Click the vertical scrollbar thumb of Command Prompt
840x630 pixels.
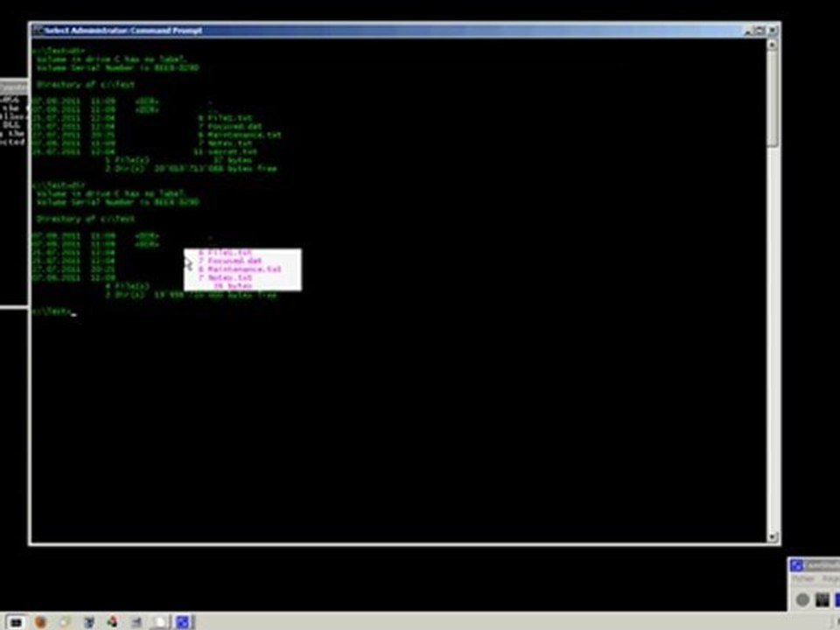tap(773, 98)
